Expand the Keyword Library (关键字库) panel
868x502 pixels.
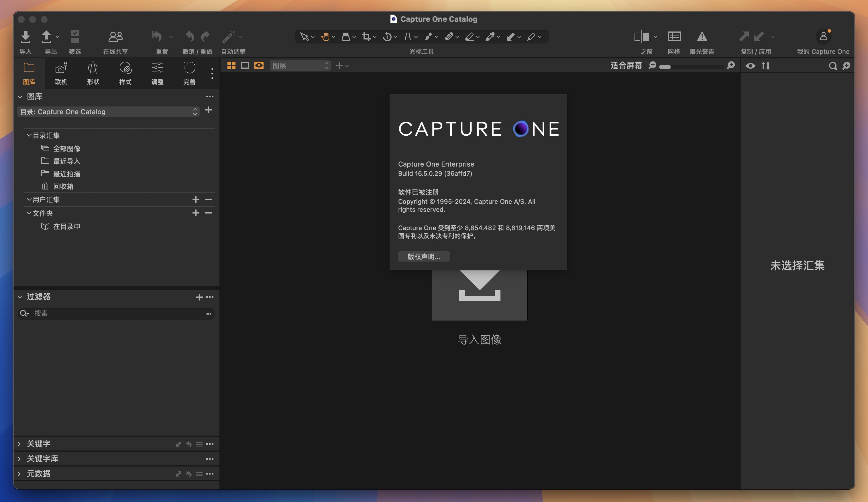pyautogui.click(x=19, y=459)
